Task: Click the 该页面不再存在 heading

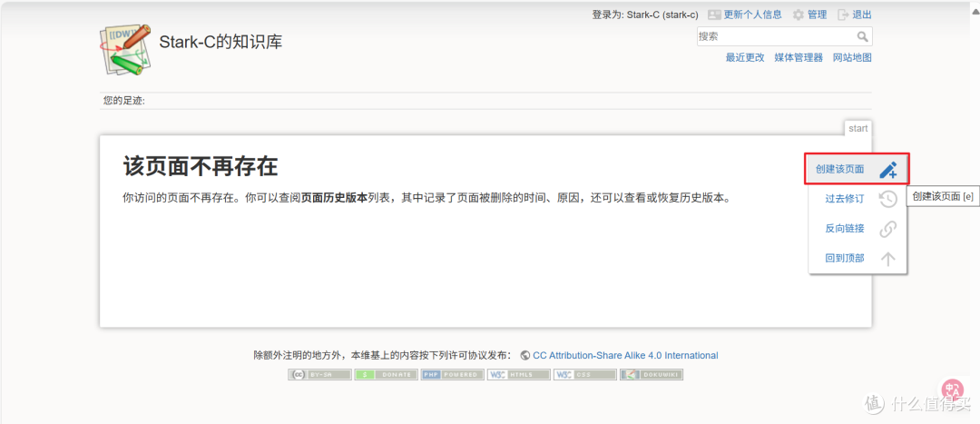Action: 200,167
